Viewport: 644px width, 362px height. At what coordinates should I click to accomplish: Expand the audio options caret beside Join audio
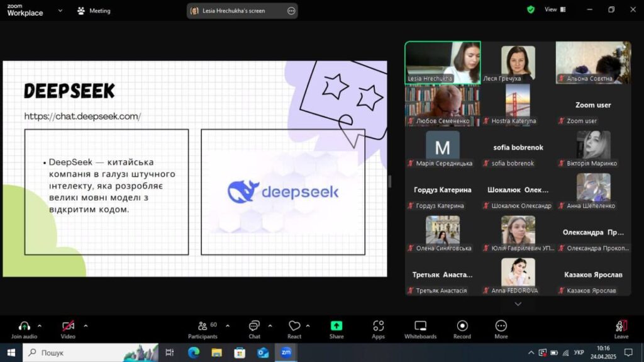[x=40, y=326]
